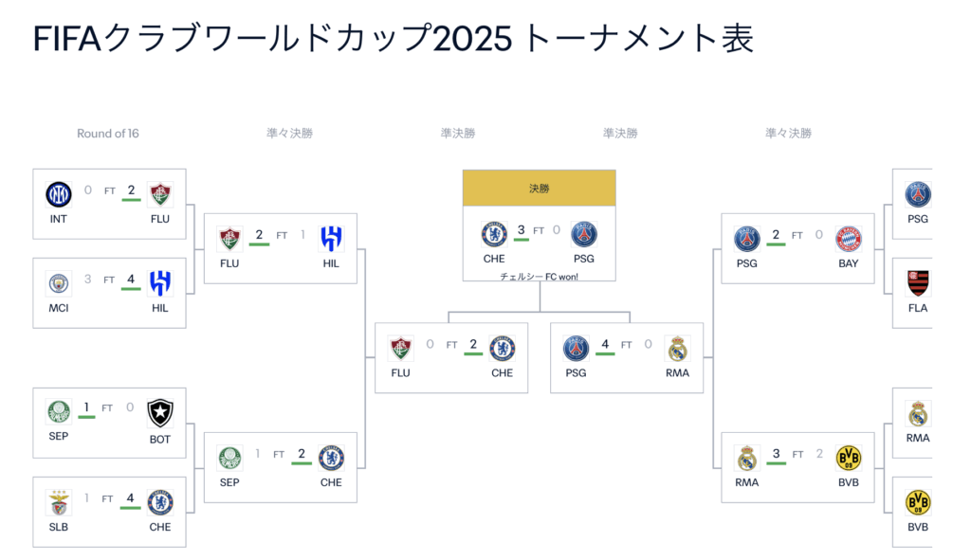Click Chelsea crest in the final match
This screenshot has width=971, height=560.
pyautogui.click(x=494, y=235)
